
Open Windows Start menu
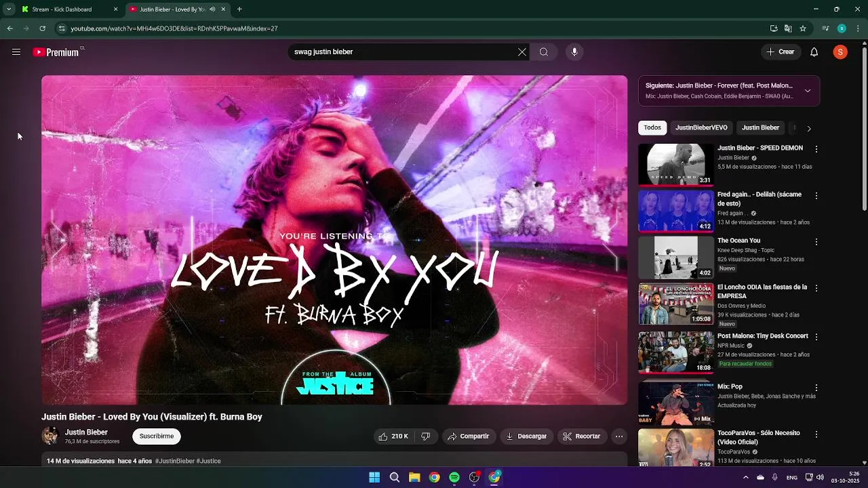point(374,477)
